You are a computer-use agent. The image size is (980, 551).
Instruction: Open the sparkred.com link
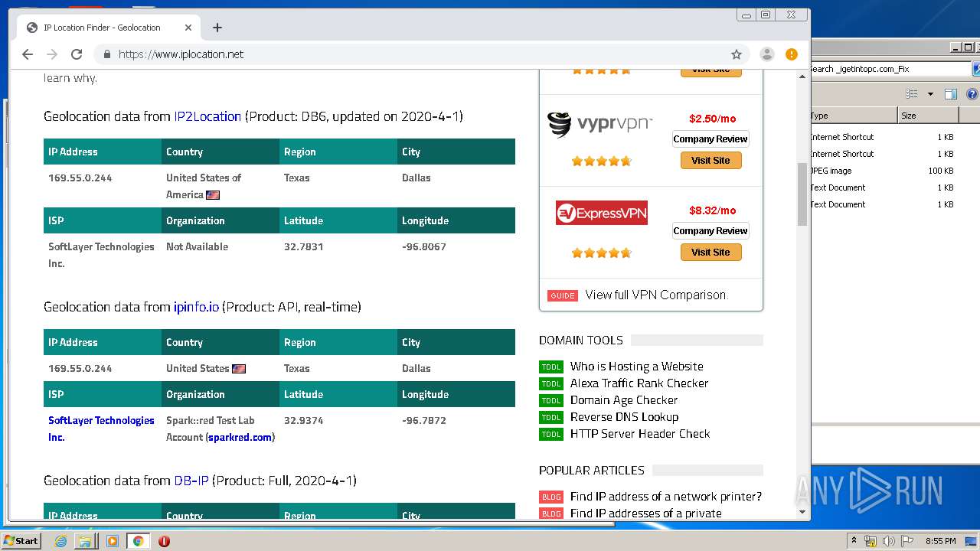click(x=240, y=437)
